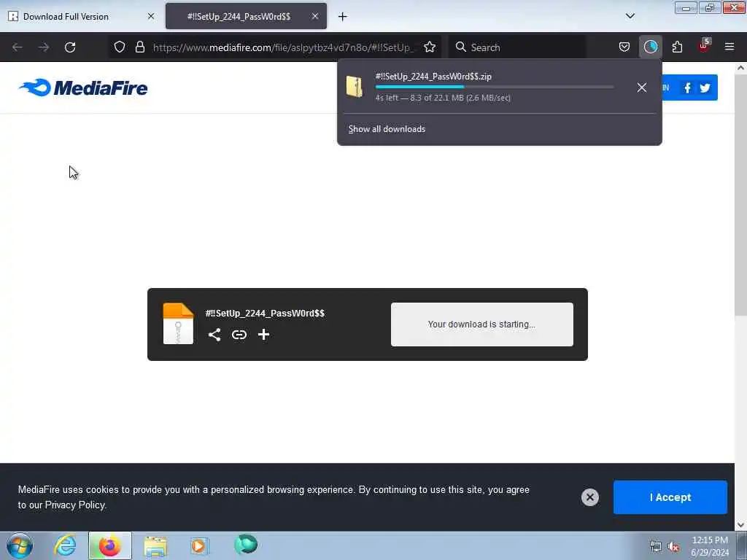Launch Internet Explorer from the taskbar
The image size is (747, 560).
(65, 545)
